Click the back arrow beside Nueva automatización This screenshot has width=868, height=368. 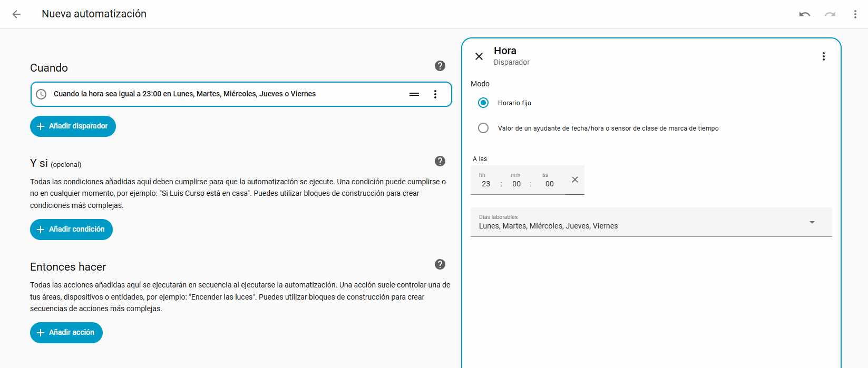17,14
